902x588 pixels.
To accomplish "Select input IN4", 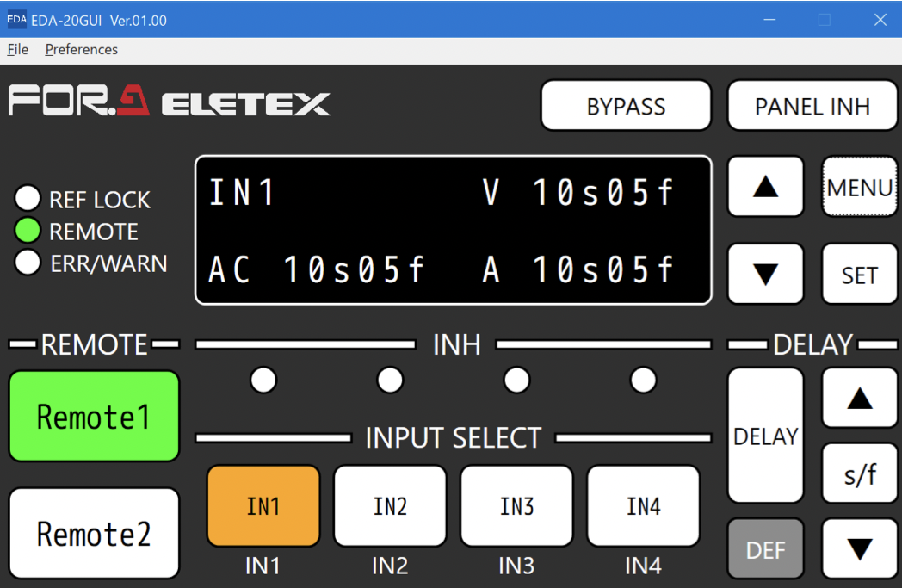I will tap(643, 506).
